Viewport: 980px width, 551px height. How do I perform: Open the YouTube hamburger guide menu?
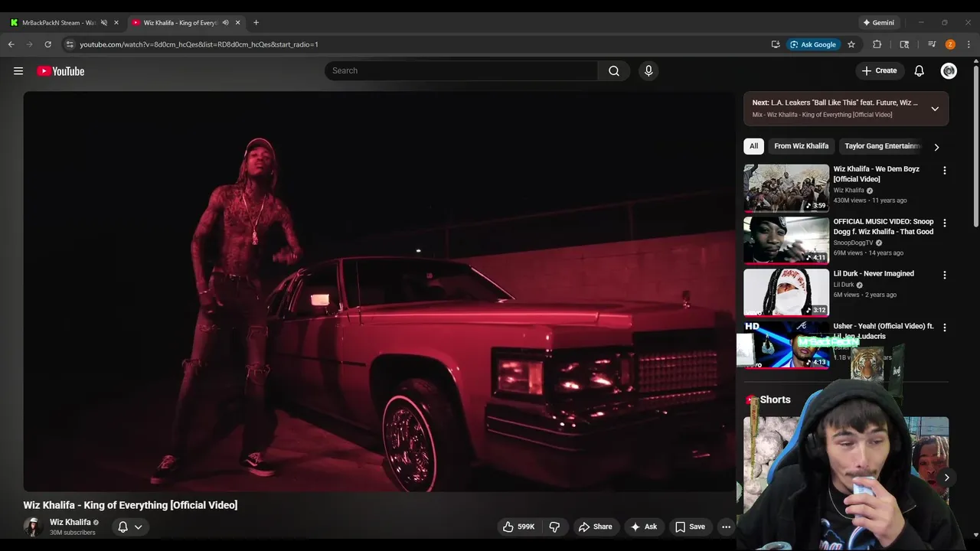pos(18,71)
